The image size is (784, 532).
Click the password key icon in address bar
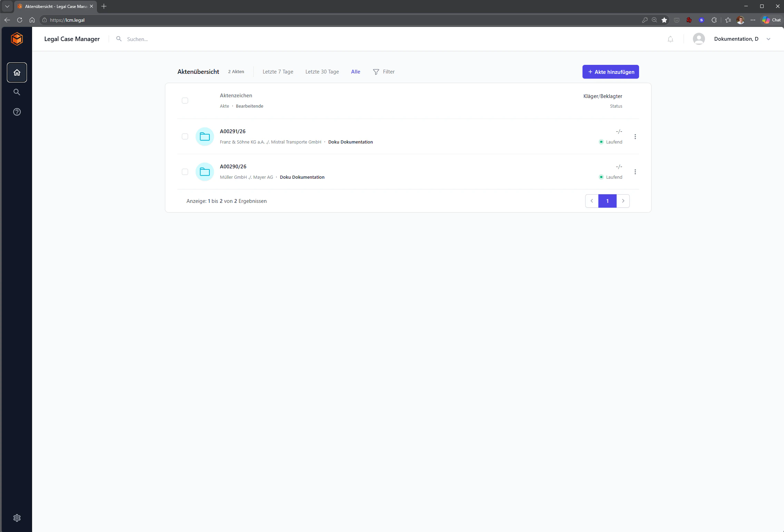pos(645,20)
